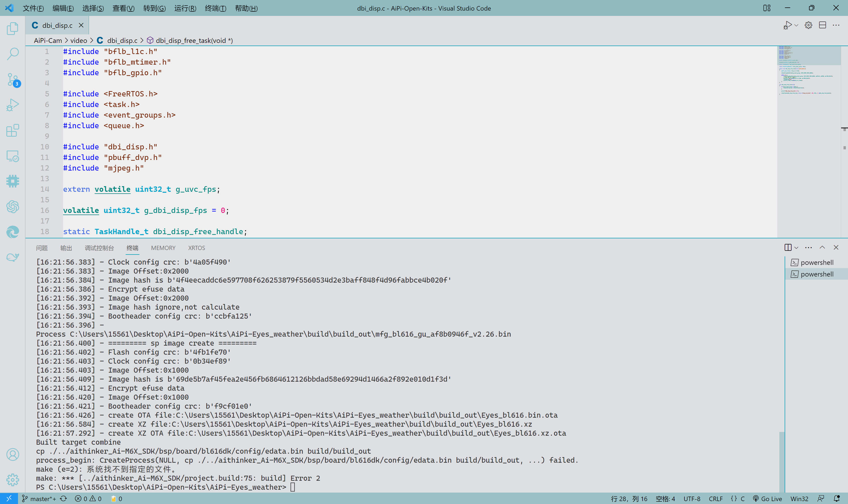Open the Accounts icon in activity bar
848x504 pixels.
tap(12, 454)
